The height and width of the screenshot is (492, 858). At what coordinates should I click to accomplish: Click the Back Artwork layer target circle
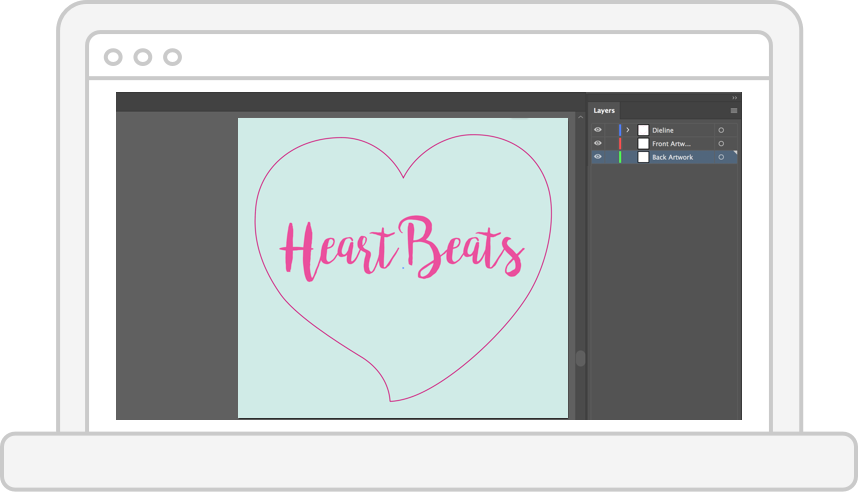coord(721,157)
